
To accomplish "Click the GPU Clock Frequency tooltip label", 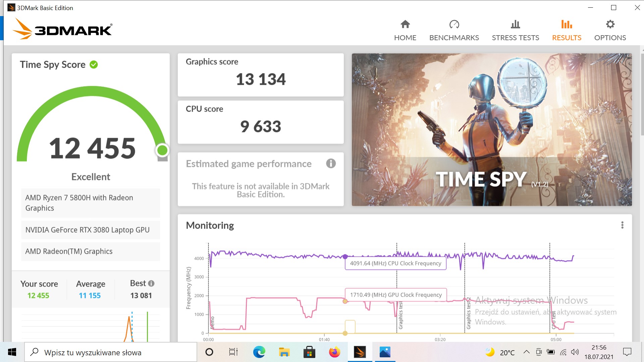I will click(396, 295).
